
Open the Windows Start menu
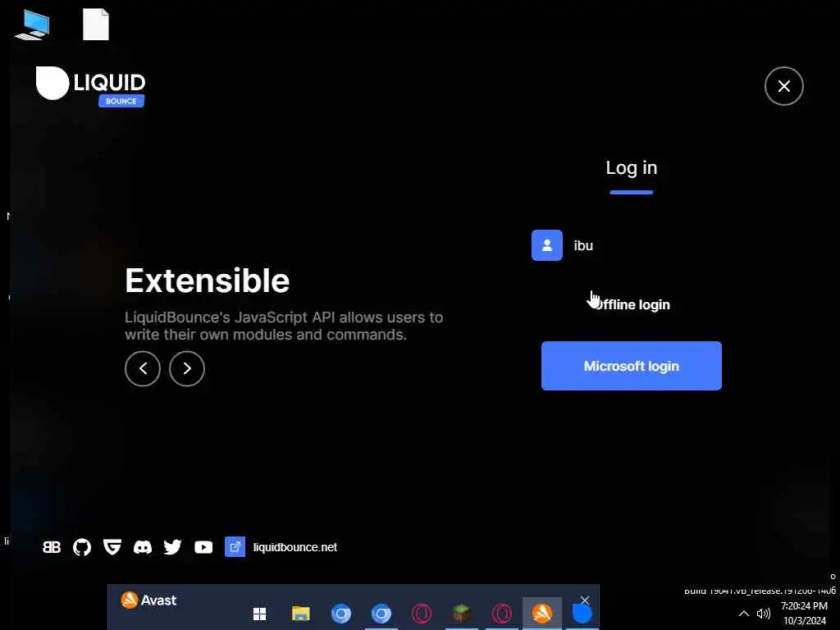[260, 614]
